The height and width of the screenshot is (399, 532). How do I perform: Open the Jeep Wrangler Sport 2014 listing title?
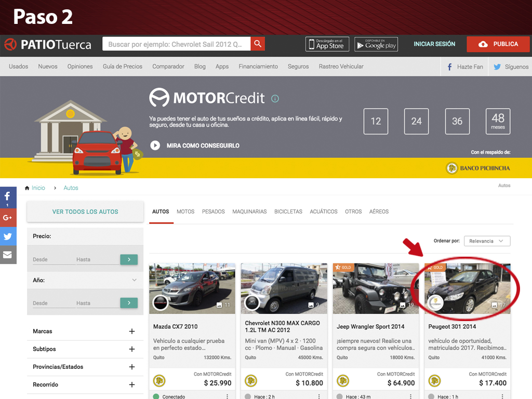pyautogui.click(x=370, y=326)
